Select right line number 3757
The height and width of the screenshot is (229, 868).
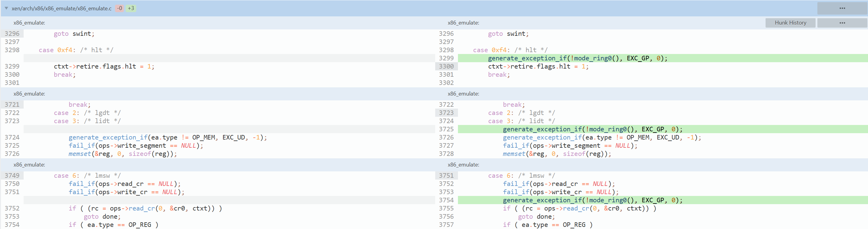tap(446, 225)
